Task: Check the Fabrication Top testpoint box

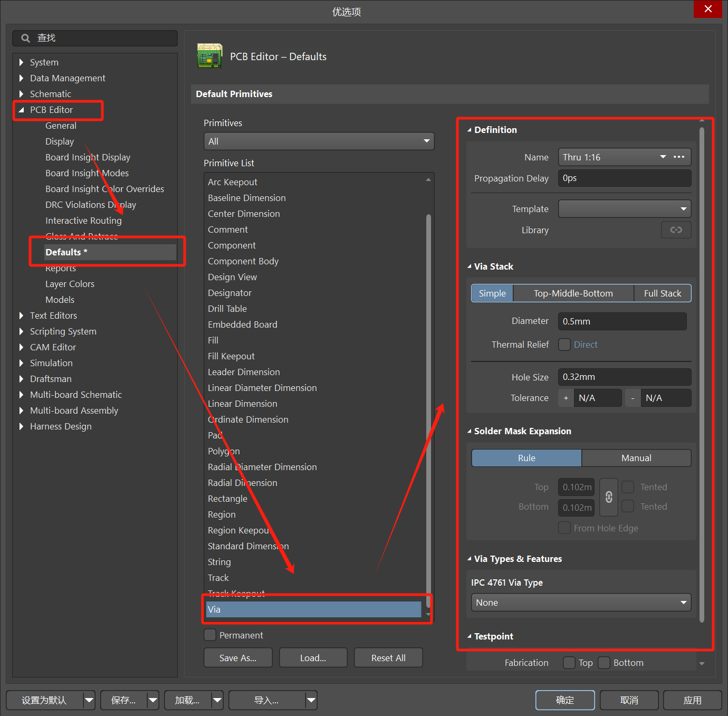Action: [x=569, y=663]
